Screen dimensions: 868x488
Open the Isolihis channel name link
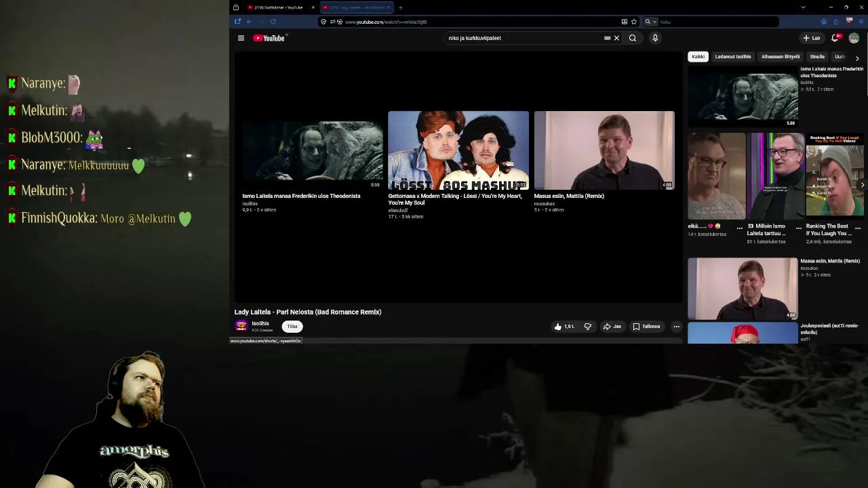[260, 323]
